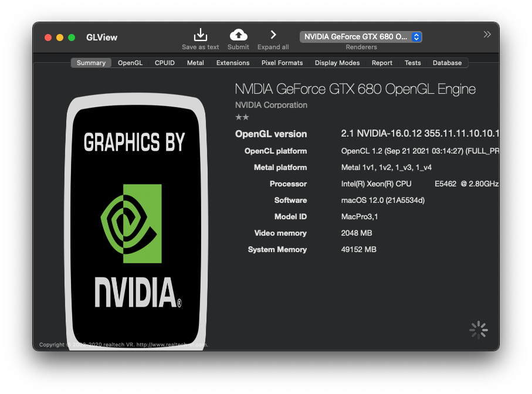The width and height of the screenshot is (532, 394).
Task: Click the Processor label
Action: tap(288, 184)
